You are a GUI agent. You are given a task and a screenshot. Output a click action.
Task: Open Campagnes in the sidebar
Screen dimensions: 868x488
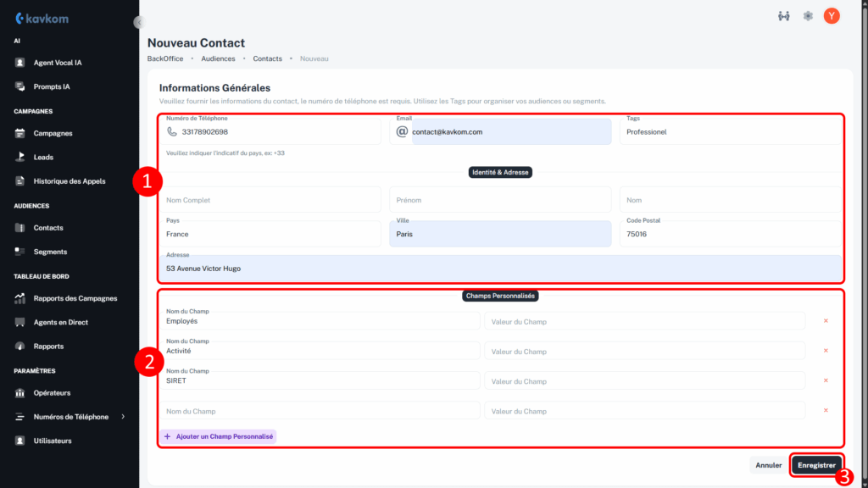click(x=53, y=133)
